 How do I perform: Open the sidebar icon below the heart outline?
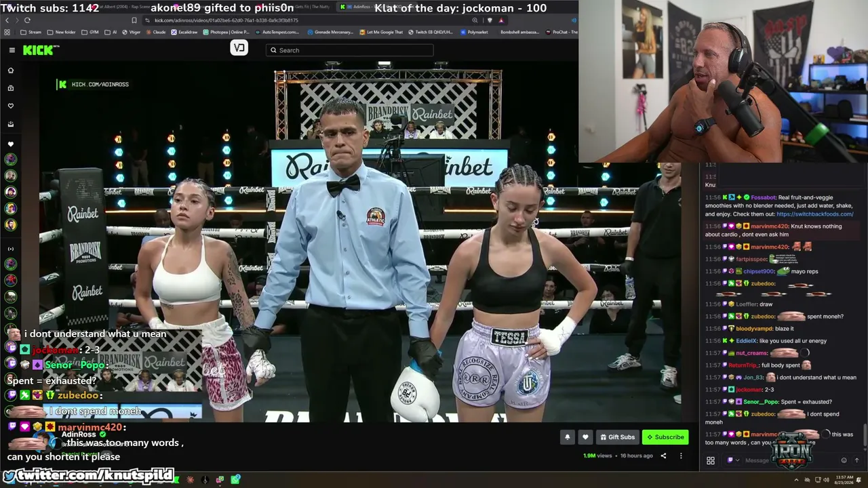point(11,124)
